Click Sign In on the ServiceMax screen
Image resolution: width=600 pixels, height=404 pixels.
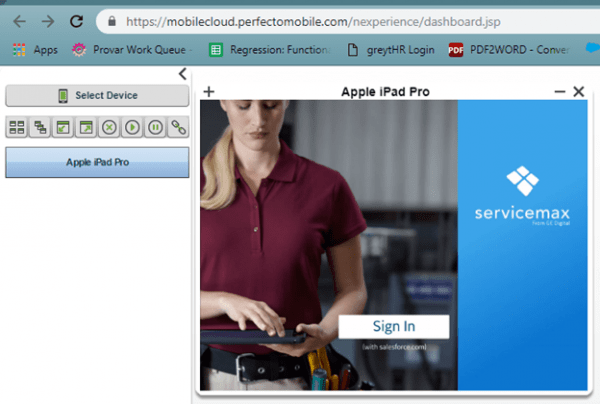(394, 326)
